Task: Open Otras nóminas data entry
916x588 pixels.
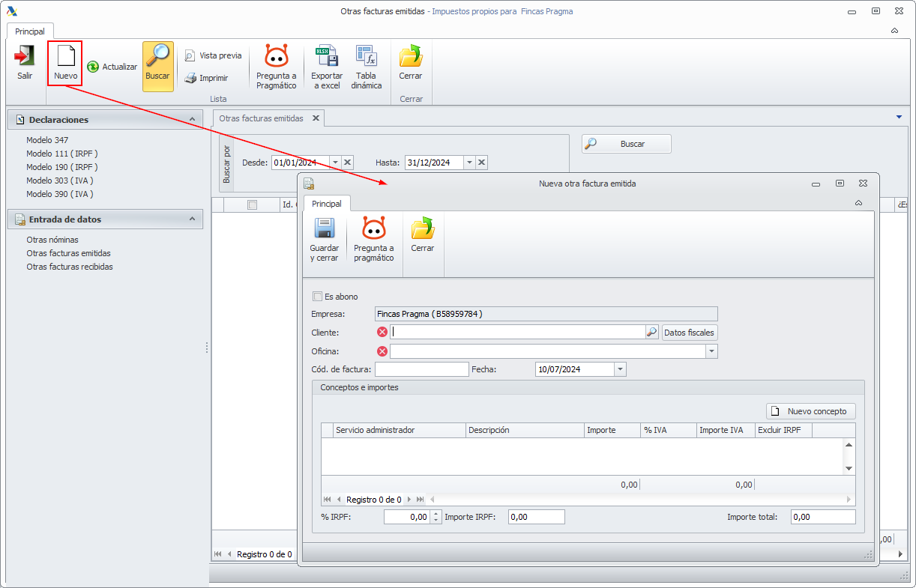Action: [52, 240]
